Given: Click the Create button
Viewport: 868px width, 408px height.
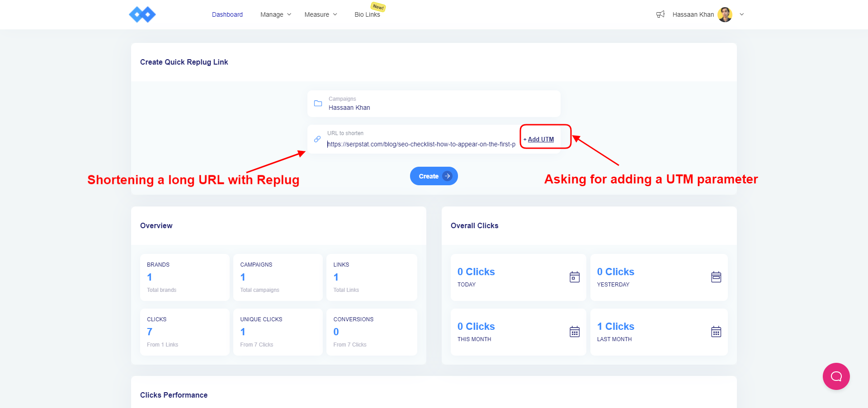Looking at the screenshot, I should click(434, 176).
